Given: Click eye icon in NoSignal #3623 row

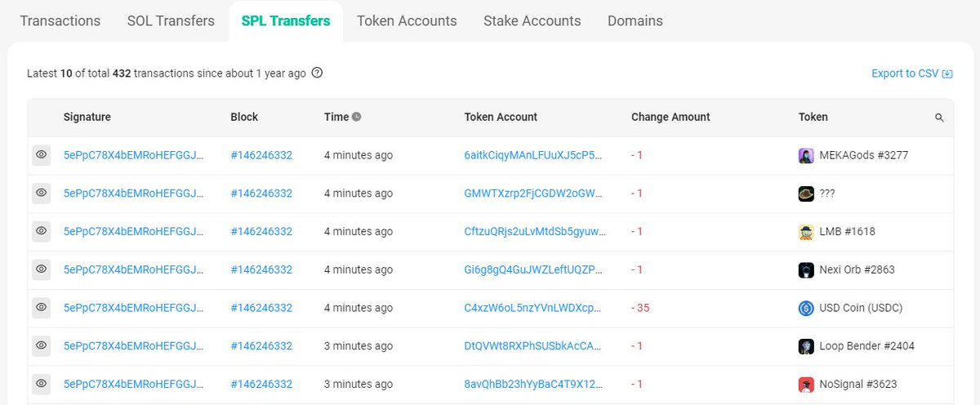Looking at the screenshot, I should [41, 384].
